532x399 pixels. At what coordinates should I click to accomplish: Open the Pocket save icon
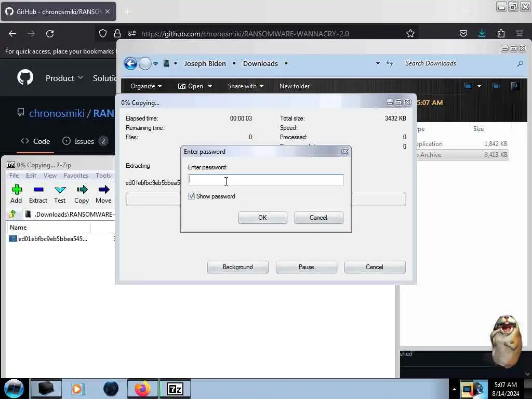click(x=463, y=33)
